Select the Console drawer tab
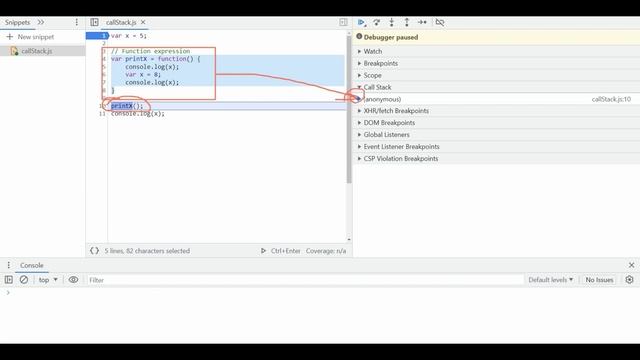Viewport: 640px width, 360px height. [32, 265]
